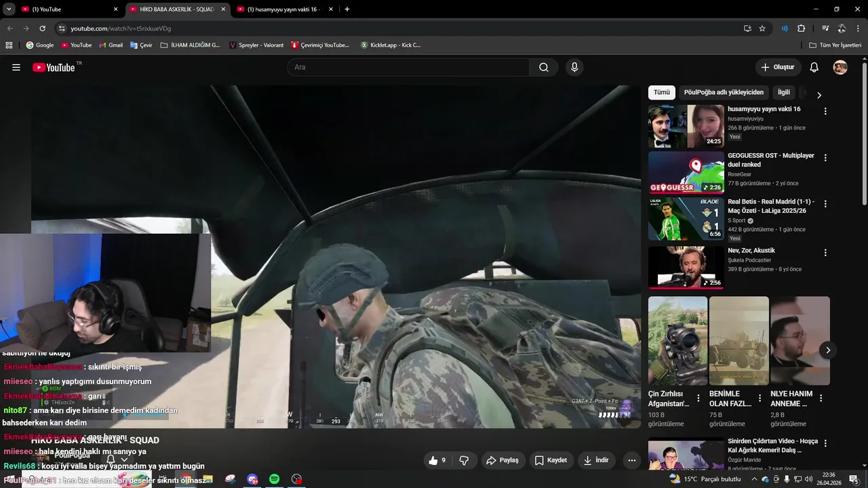Open the Gmail bookmark
Viewport: 868px width, 488px height.
[111, 45]
